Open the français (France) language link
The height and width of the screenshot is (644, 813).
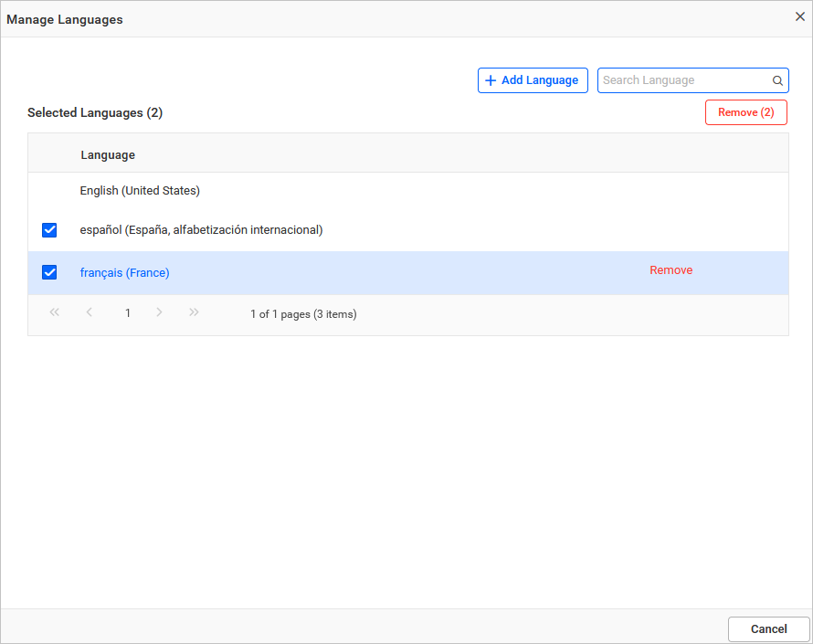(124, 272)
